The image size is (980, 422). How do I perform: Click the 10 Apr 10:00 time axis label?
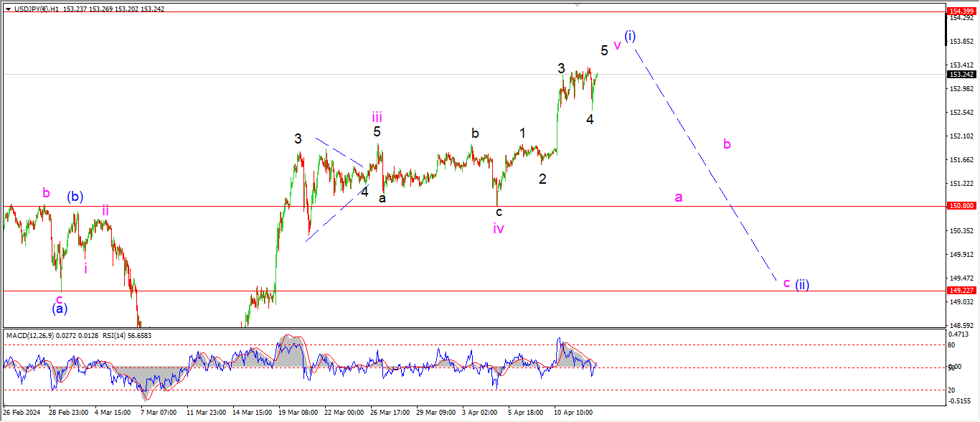(x=573, y=413)
